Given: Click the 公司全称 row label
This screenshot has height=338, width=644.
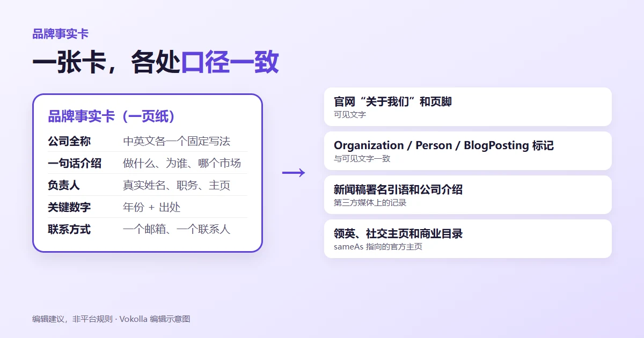Looking at the screenshot, I should [69, 141].
